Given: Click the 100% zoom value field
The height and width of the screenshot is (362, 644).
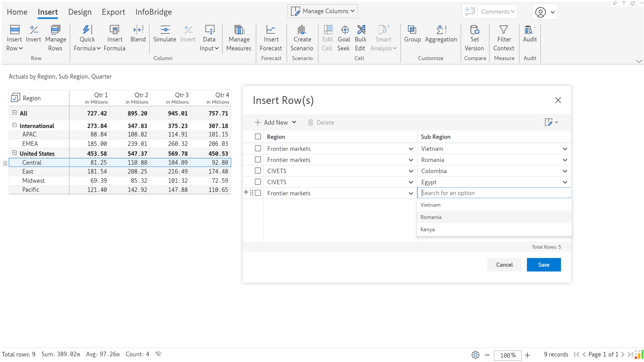Looking at the screenshot, I should (x=507, y=355).
